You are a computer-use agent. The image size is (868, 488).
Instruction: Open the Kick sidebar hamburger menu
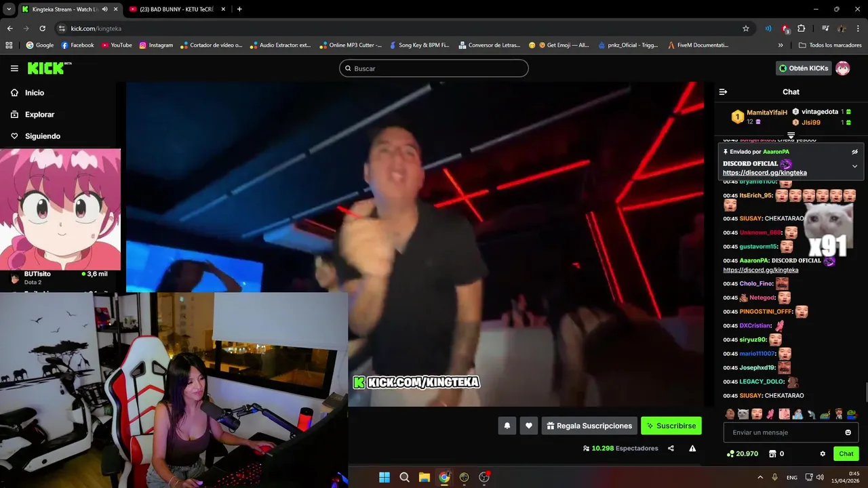(x=14, y=68)
